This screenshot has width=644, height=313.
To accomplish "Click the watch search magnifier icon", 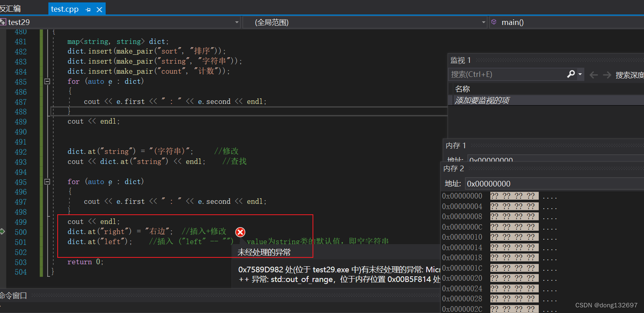I will [x=571, y=74].
